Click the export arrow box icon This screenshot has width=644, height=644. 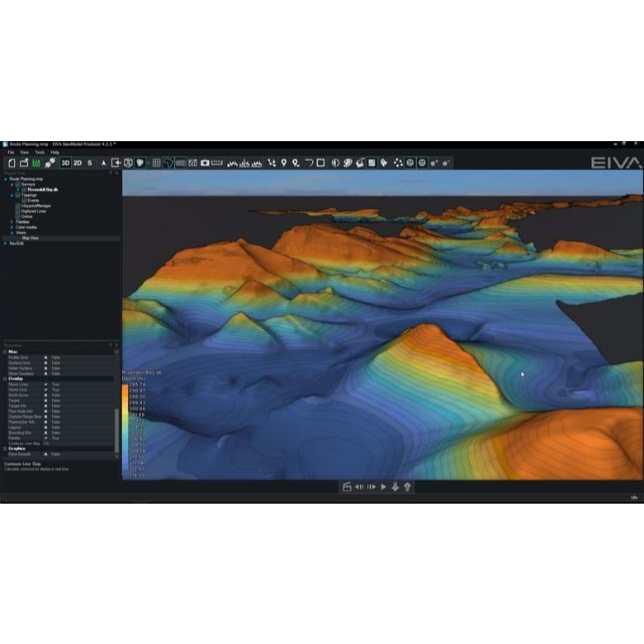coord(116,163)
